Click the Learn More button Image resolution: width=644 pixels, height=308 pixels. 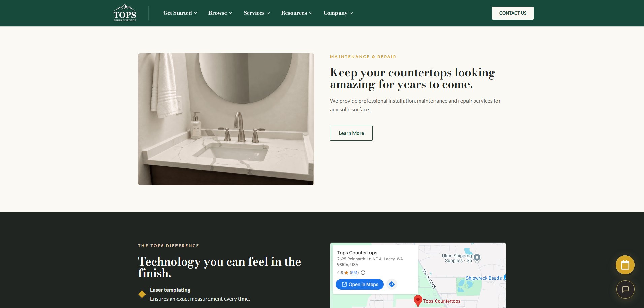point(351,133)
